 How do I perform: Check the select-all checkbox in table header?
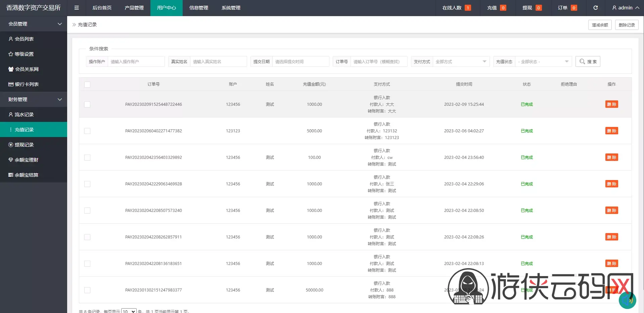tap(87, 85)
